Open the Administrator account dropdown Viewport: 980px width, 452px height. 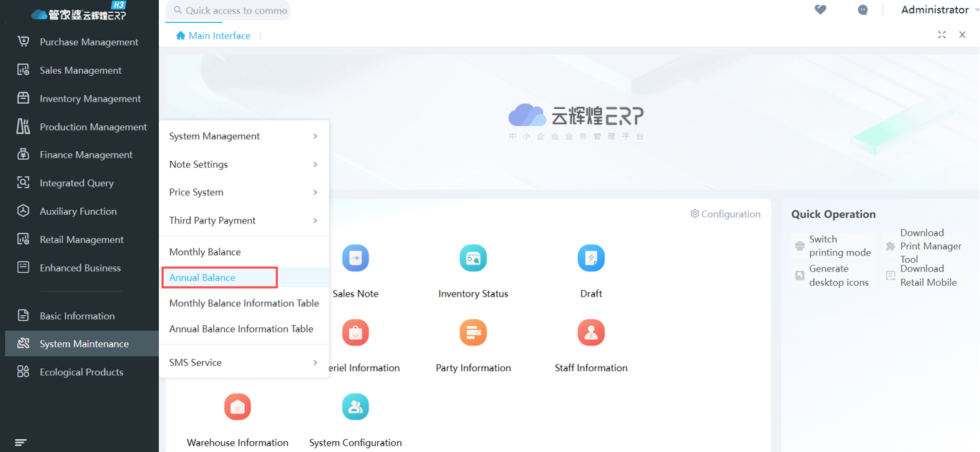pos(938,10)
